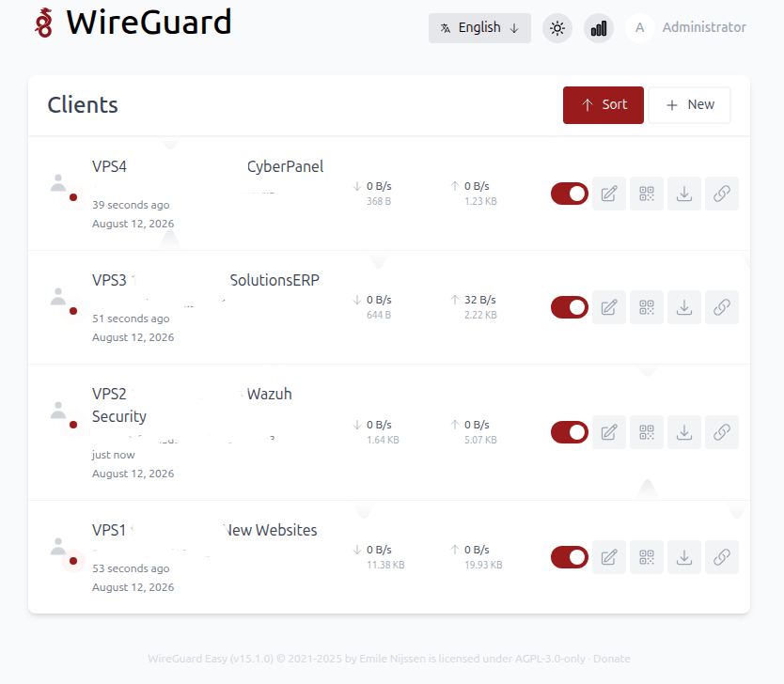Generate one-time link for VPS2 Security

click(x=722, y=432)
